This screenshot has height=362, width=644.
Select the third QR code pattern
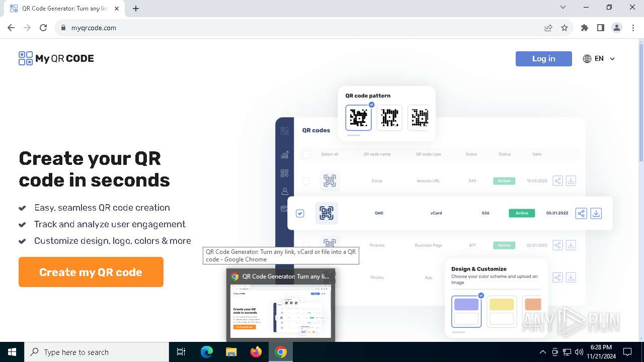point(419,118)
